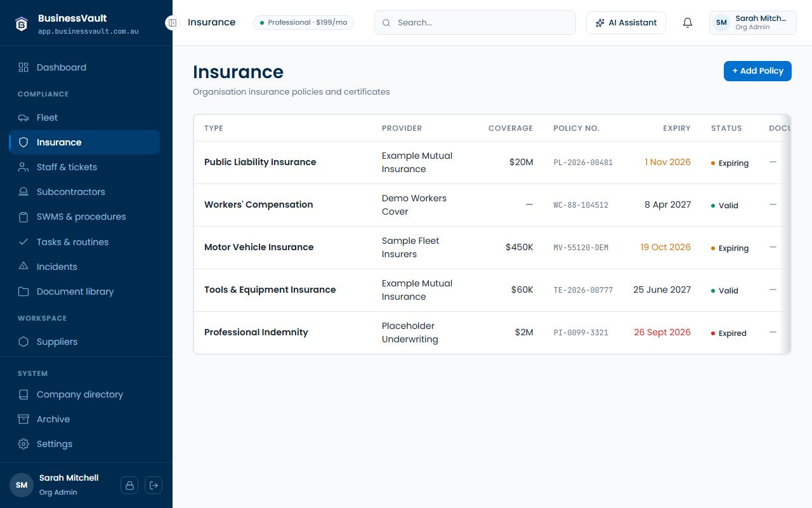Click the Incidents warning triangle icon
Viewport: 812px width, 508px height.
point(23,267)
